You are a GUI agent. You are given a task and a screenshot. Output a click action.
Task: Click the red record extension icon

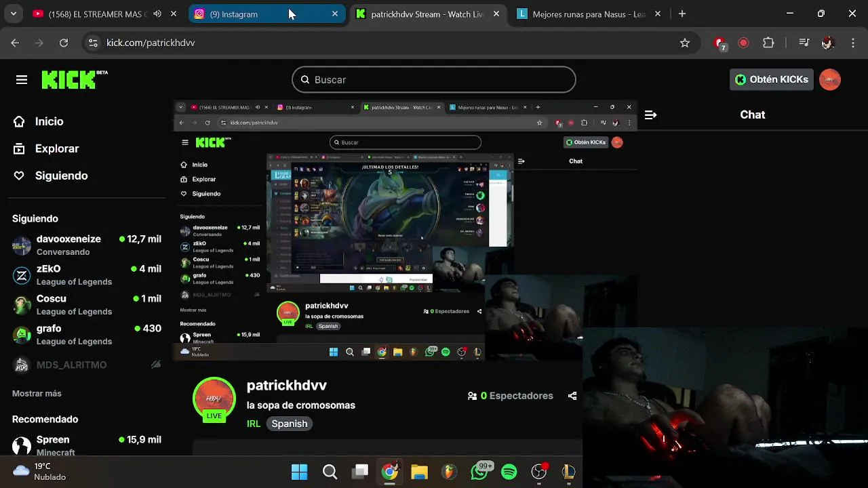(743, 43)
